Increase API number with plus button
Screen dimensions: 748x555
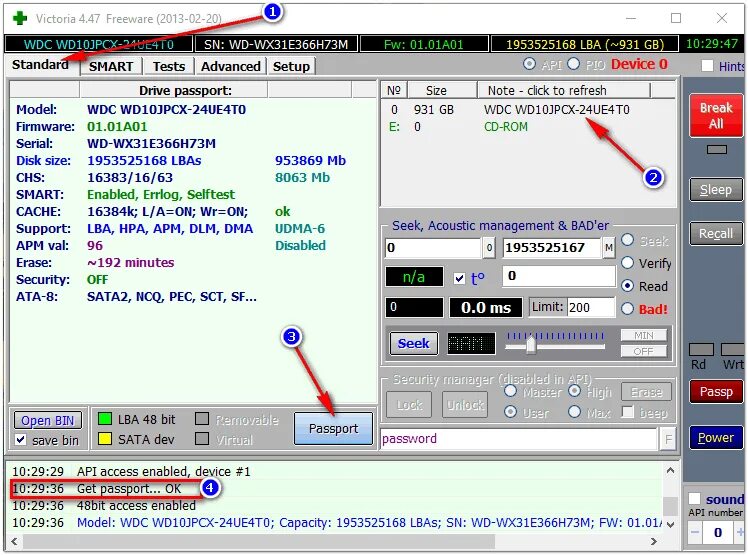coord(740,532)
